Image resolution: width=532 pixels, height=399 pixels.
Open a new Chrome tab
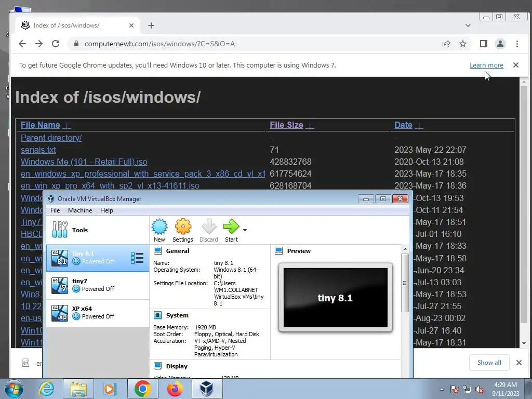[x=151, y=25]
